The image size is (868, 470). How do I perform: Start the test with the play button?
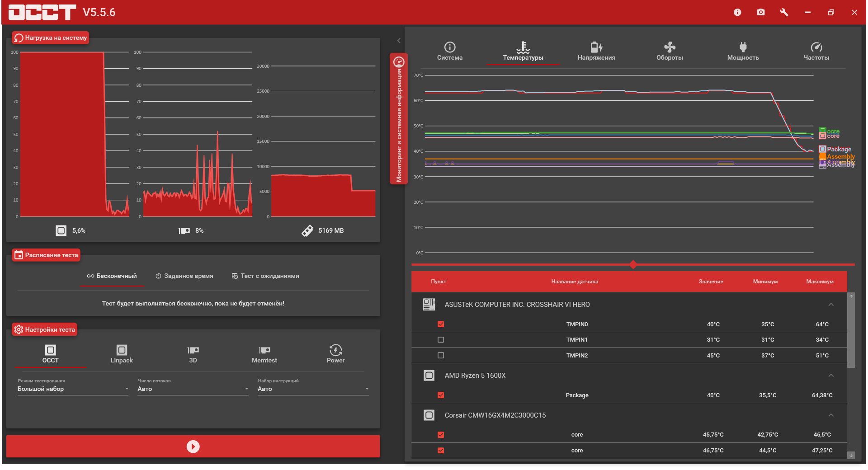pos(193,446)
